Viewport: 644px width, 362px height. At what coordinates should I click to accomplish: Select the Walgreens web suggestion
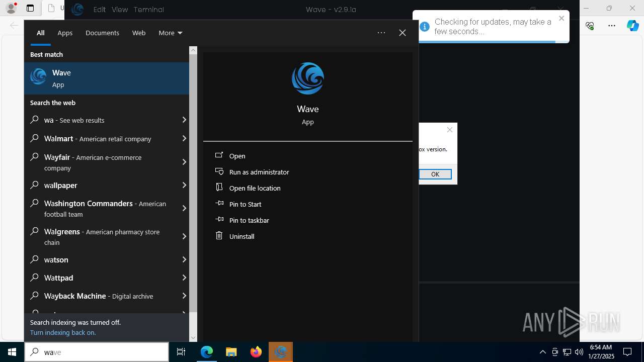(x=107, y=236)
